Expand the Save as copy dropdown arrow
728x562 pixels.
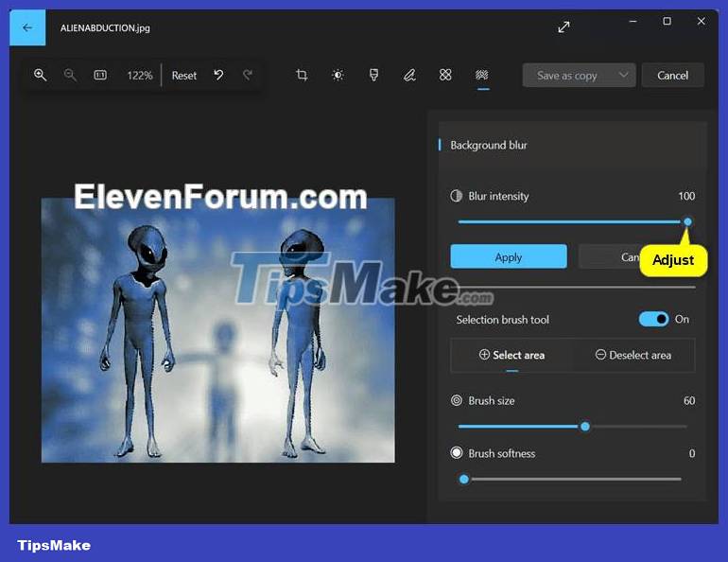(x=624, y=75)
